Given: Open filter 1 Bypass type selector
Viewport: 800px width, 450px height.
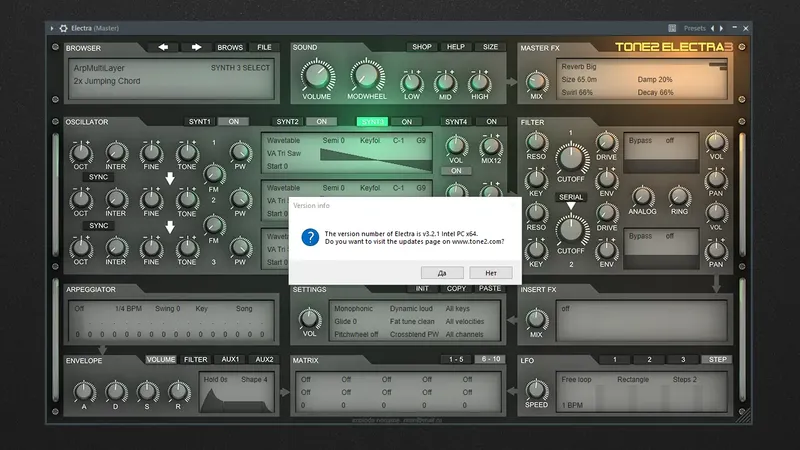Looking at the screenshot, I should pyautogui.click(x=640, y=140).
